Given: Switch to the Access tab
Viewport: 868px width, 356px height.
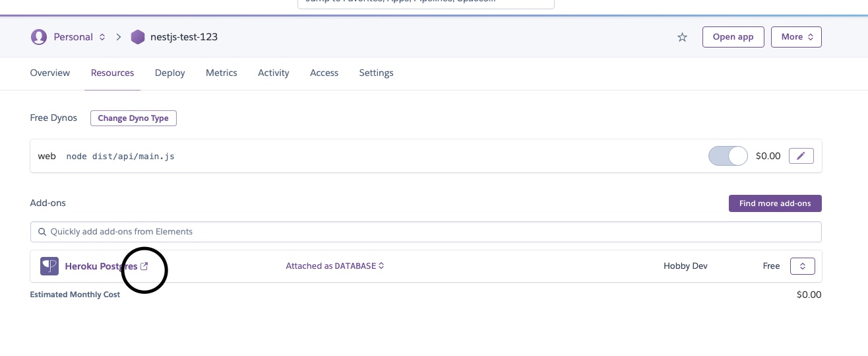Looking at the screenshot, I should (325, 73).
